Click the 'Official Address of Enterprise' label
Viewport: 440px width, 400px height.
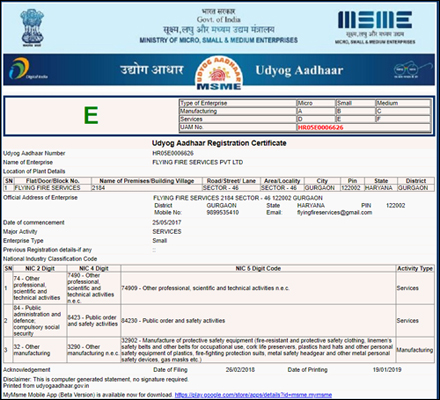[40, 197]
